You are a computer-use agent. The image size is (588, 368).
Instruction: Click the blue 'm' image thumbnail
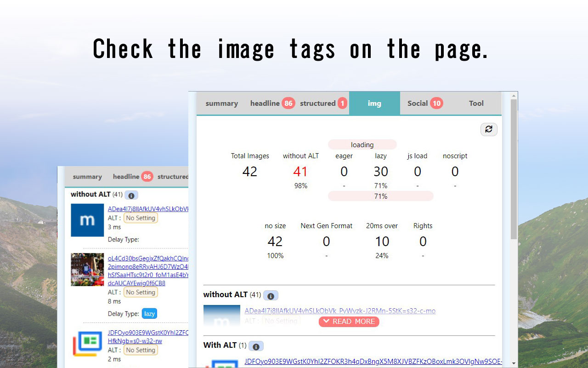tap(87, 220)
